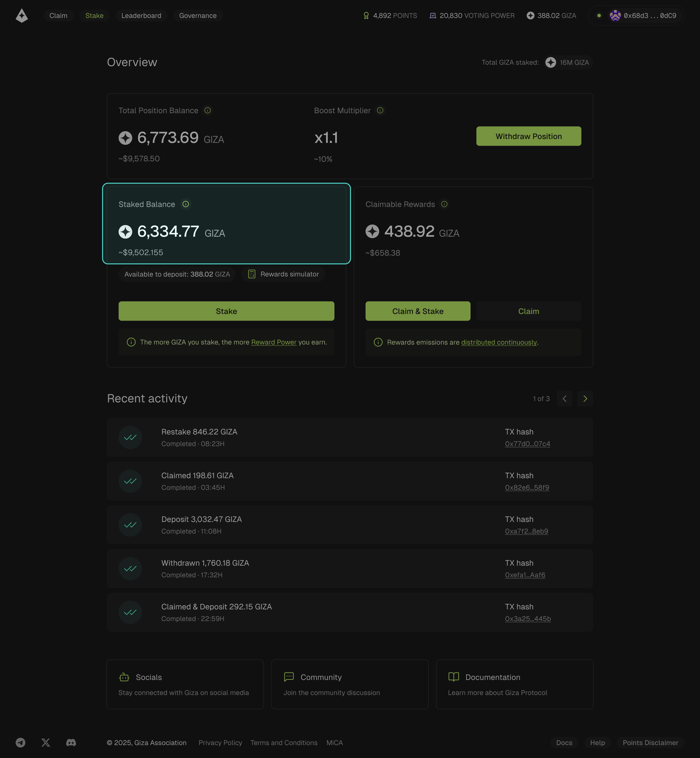The height and width of the screenshot is (758, 700).
Task: Click the Socials robot icon
Action: click(124, 677)
